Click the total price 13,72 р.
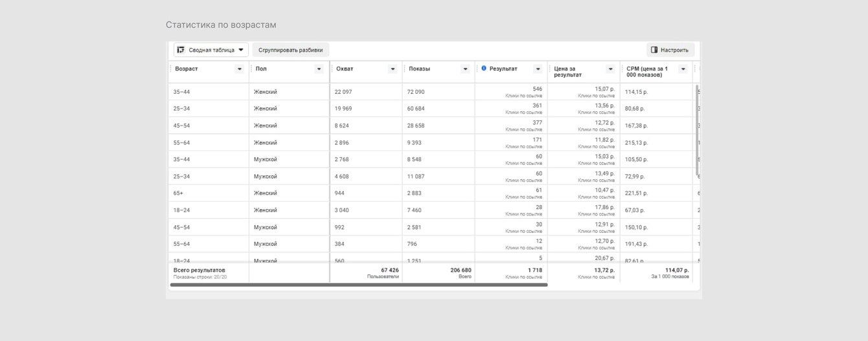 (604, 270)
